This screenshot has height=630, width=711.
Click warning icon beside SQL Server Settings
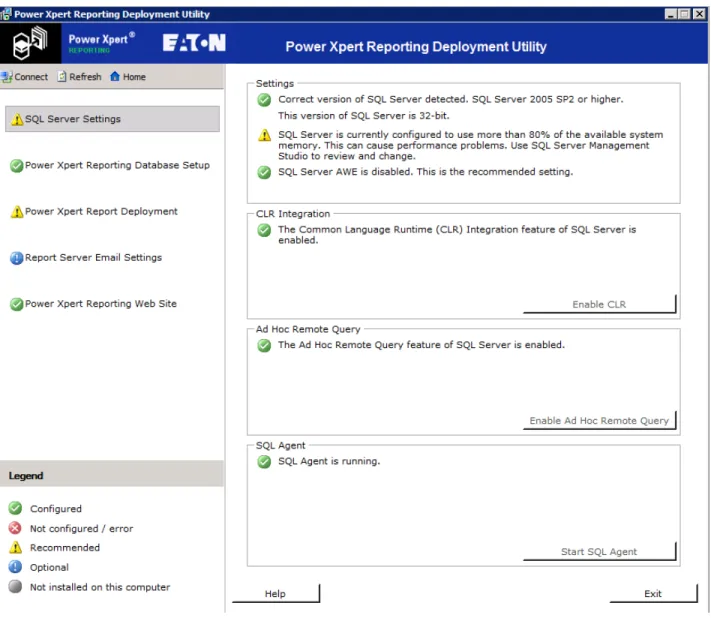click(17, 119)
